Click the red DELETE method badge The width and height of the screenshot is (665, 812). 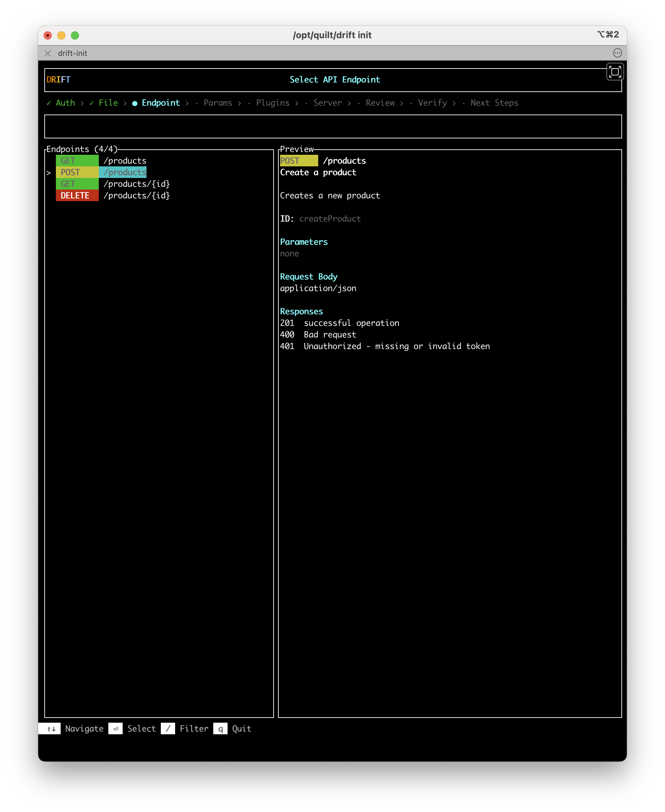pos(77,195)
